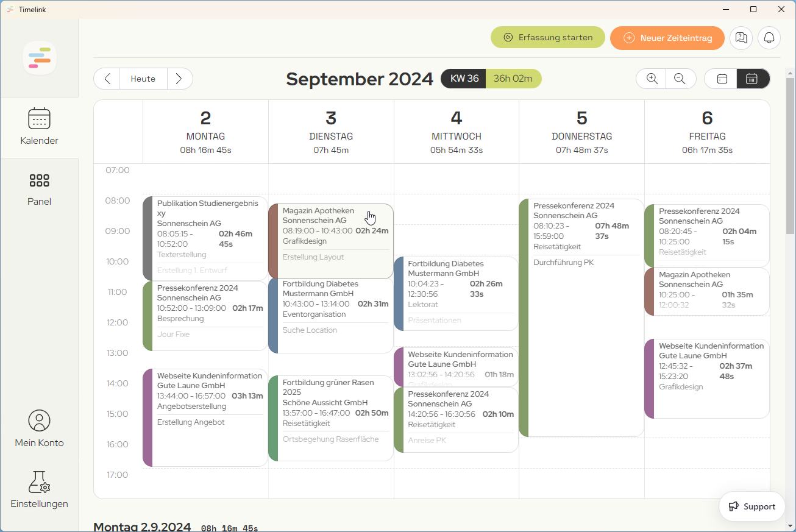Zoom in the calendar

click(x=652, y=79)
